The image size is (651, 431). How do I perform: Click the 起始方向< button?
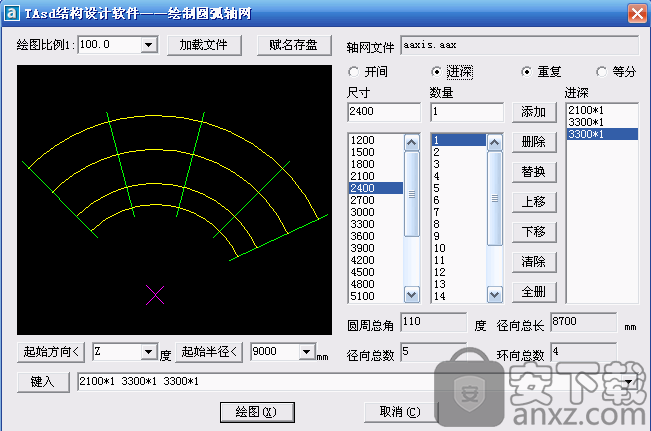pos(51,352)
